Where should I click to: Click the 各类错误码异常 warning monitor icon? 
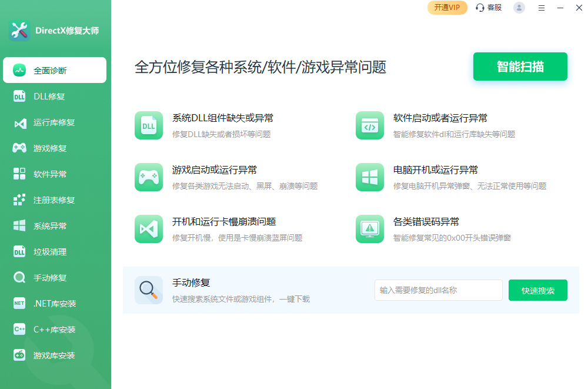369,229
